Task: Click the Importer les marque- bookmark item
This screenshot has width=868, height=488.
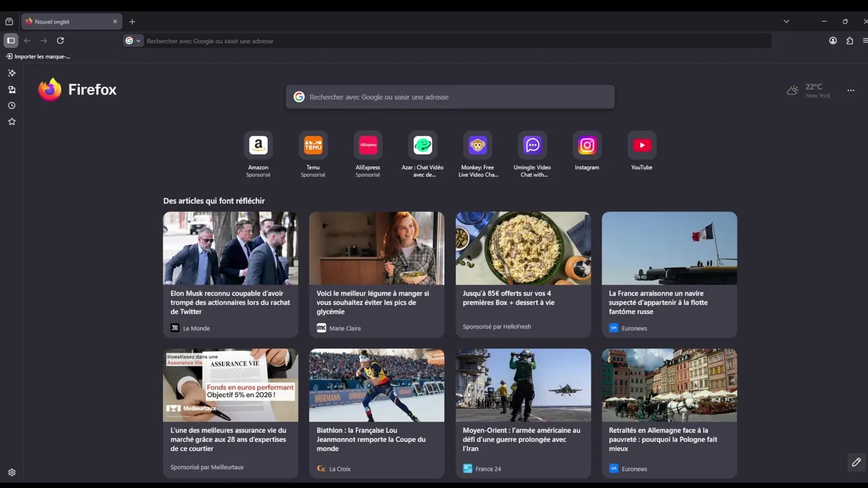Action: (x=38, y=56)
